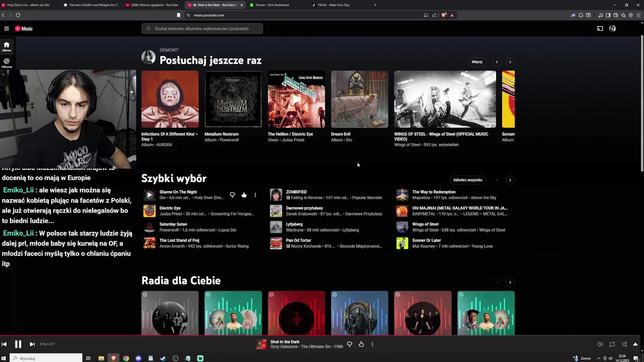Go to the Główna home sidebar icon
Image resolution: width=644 pixels, height=362 pixels.
7,46
